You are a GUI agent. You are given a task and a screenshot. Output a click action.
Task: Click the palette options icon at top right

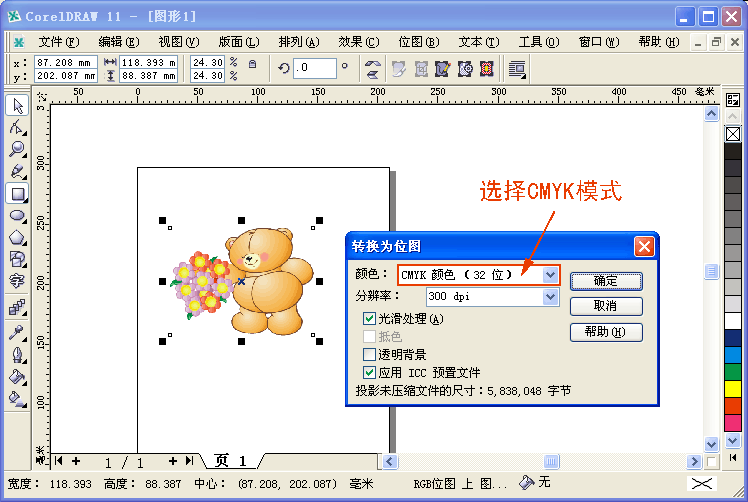pyautogui.click(x=733, y=100)
